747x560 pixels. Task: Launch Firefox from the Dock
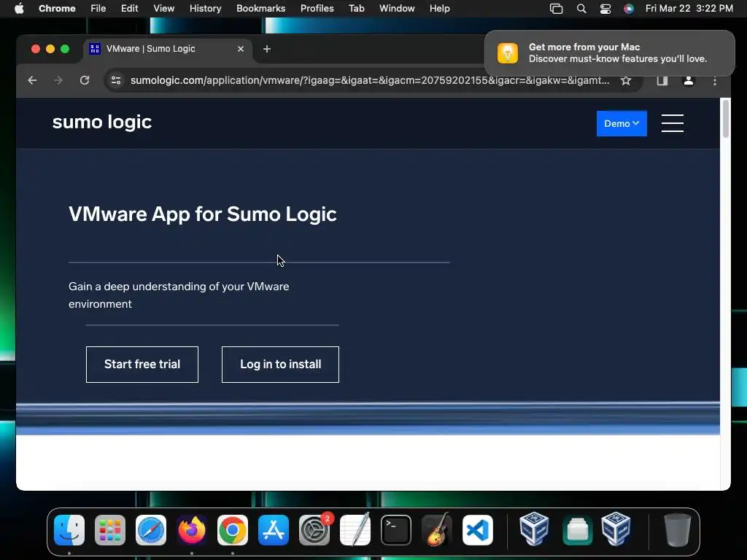click(192, 530)
